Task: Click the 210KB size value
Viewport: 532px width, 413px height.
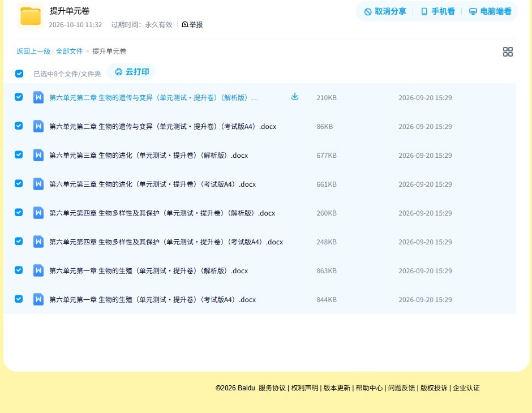Action: tap(327, 98)
